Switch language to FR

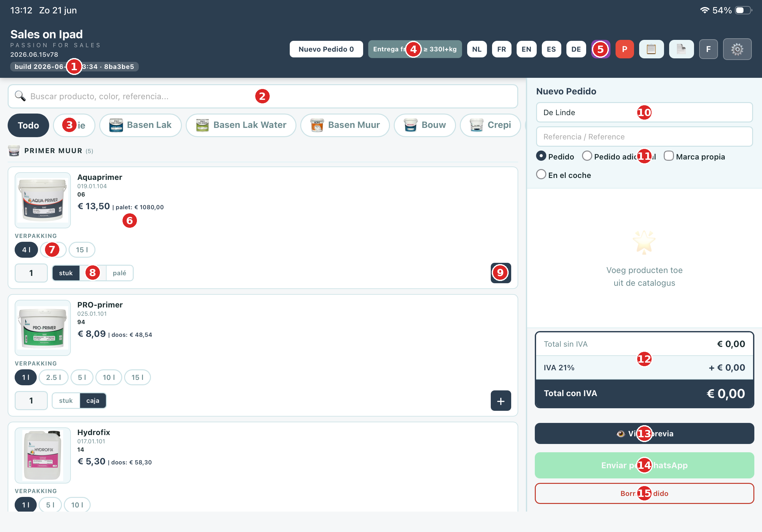[x=501, y=49]
